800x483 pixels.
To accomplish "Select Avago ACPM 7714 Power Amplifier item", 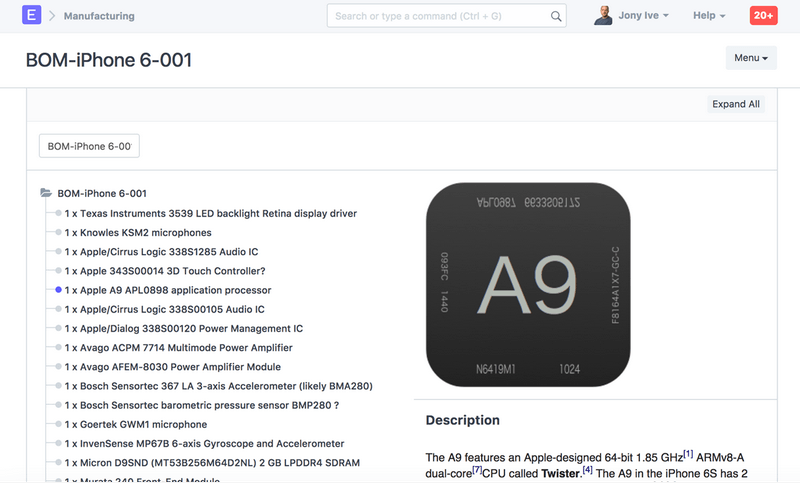I will coord(178,348).
